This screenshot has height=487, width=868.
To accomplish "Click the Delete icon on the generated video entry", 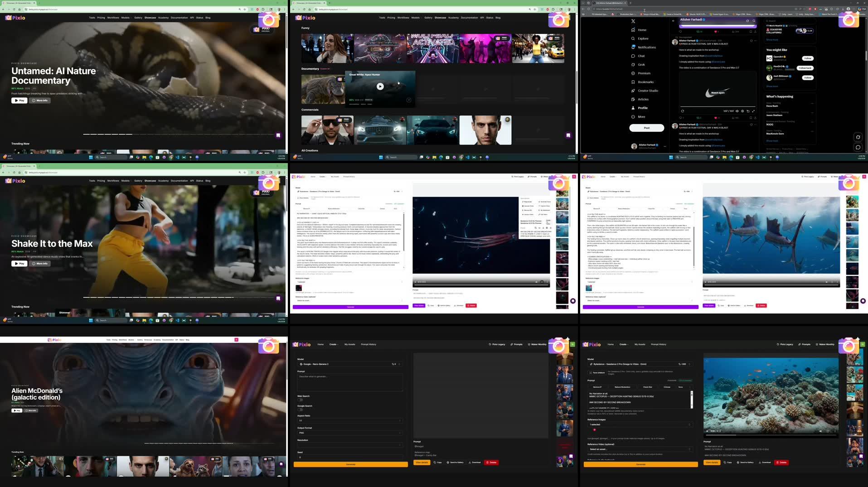I will [x=781, y=463].
